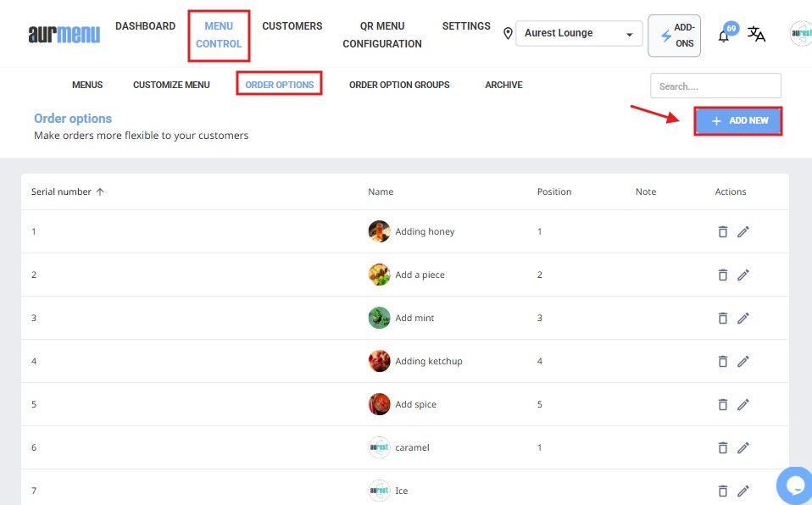Delete the Add a piece option
Screen dimensions: 812x505
[723, 275]
